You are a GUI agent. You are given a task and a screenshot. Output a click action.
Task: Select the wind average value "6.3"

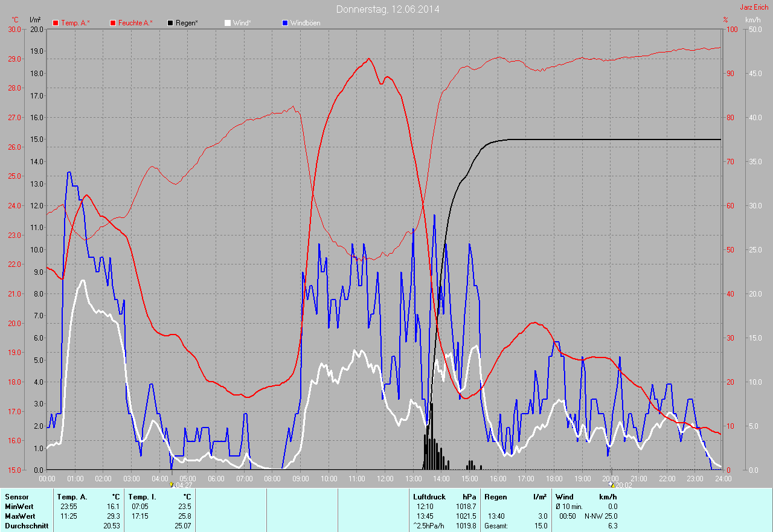point(612,526)
